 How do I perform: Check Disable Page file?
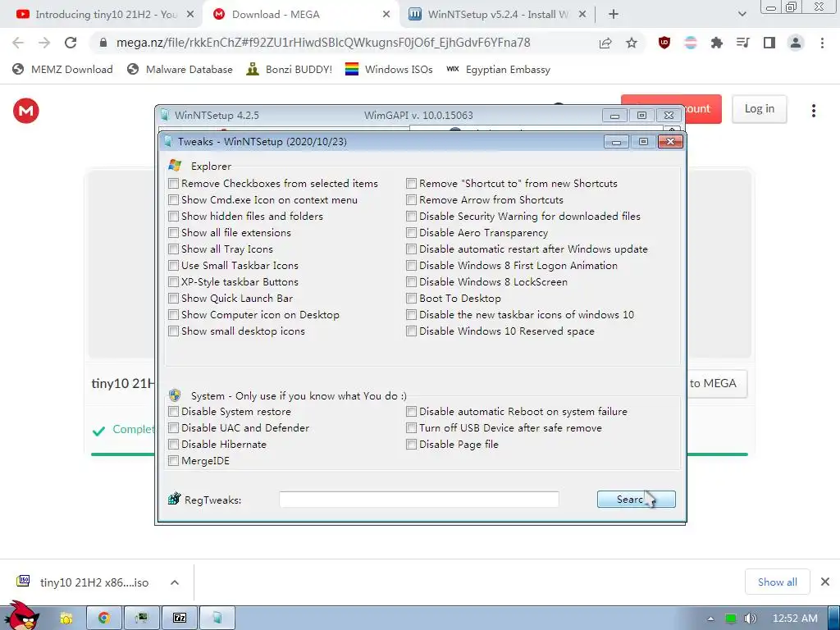click(x=412, y=445)
